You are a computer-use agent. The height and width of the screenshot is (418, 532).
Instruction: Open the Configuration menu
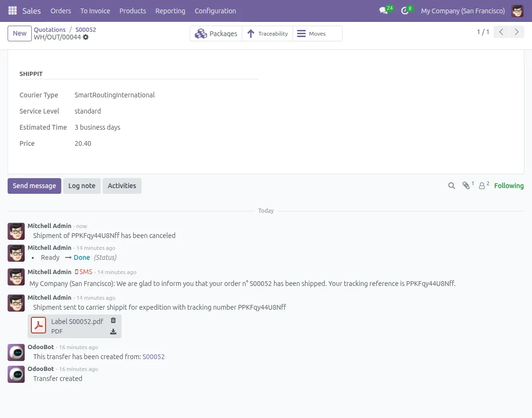tap(215, 10)
